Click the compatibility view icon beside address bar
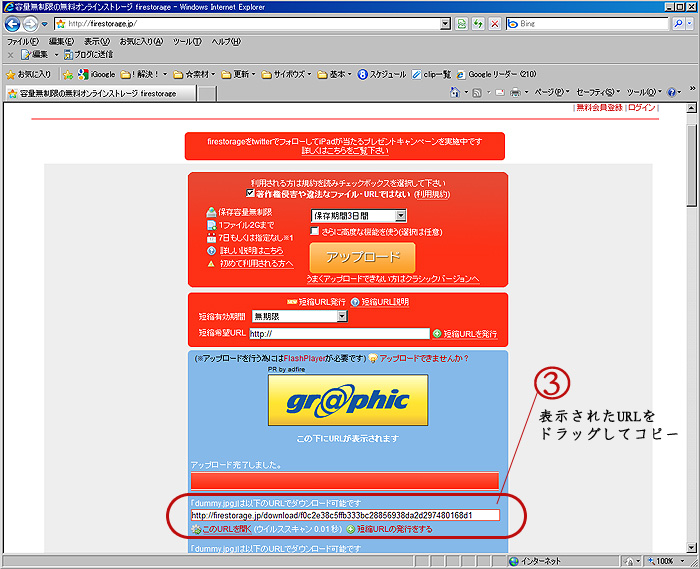This screenshot has width=700, height=569. [x=462, y=24]
